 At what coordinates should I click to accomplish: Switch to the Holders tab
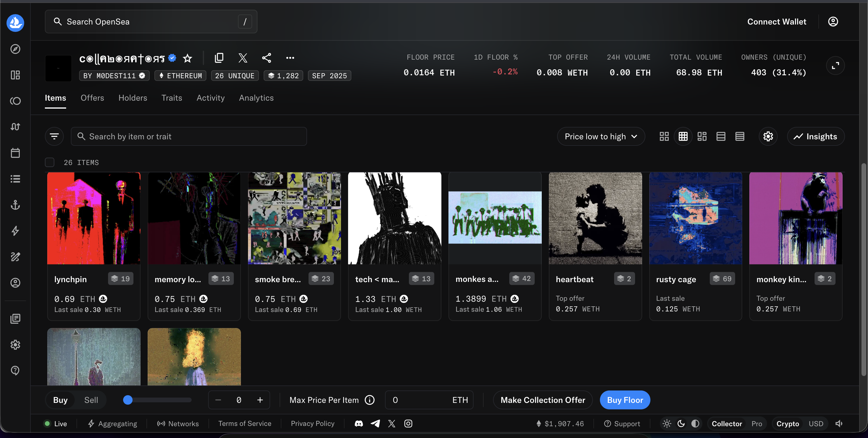coord(133,98)
